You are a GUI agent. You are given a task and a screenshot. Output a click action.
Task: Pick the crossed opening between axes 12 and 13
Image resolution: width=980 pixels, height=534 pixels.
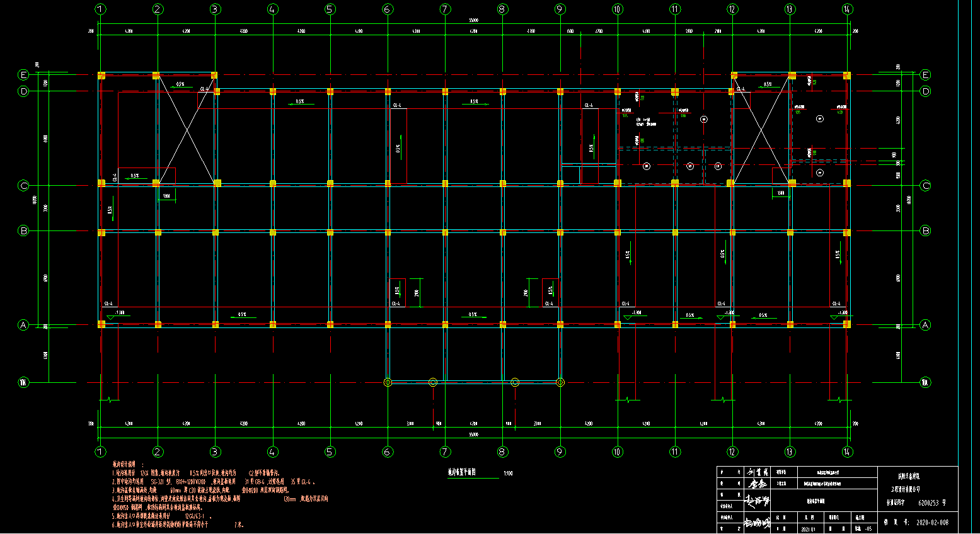(762, 130)
